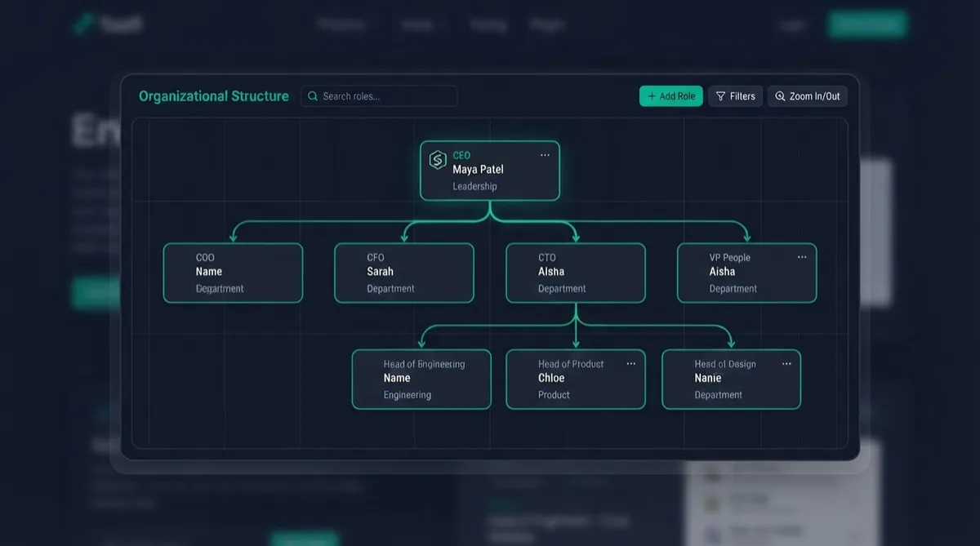Click the Maya Patel name text
Viewport: 980px width, 546px height.
[478, 170]
